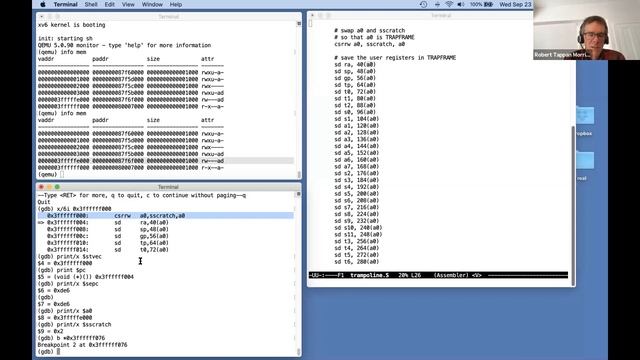Click the '$6 = 0xde6' output line
Viewport: 640px width, 360px height.
pyautogui.click(x=54, y=290)
